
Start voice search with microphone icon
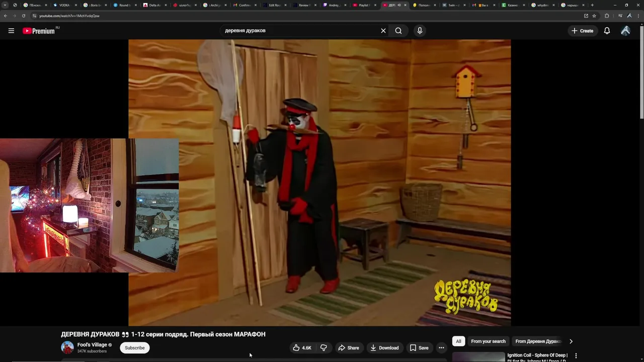click(420, 31)
